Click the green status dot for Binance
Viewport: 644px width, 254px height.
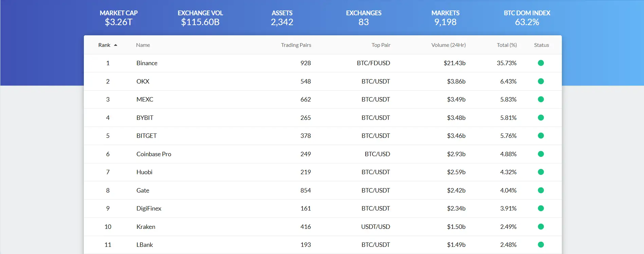coord(541,63)
